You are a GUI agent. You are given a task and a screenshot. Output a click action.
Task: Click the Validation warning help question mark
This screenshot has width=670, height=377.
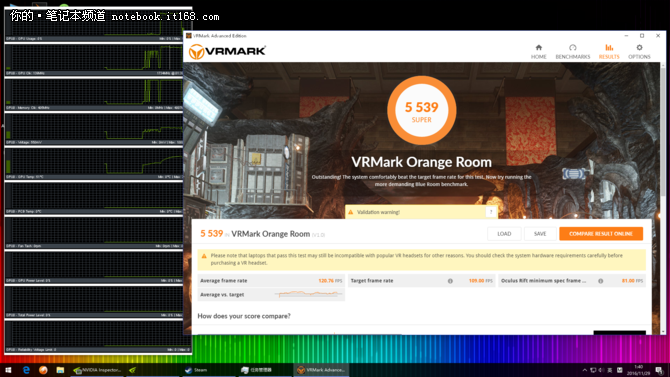click(491, 212)
